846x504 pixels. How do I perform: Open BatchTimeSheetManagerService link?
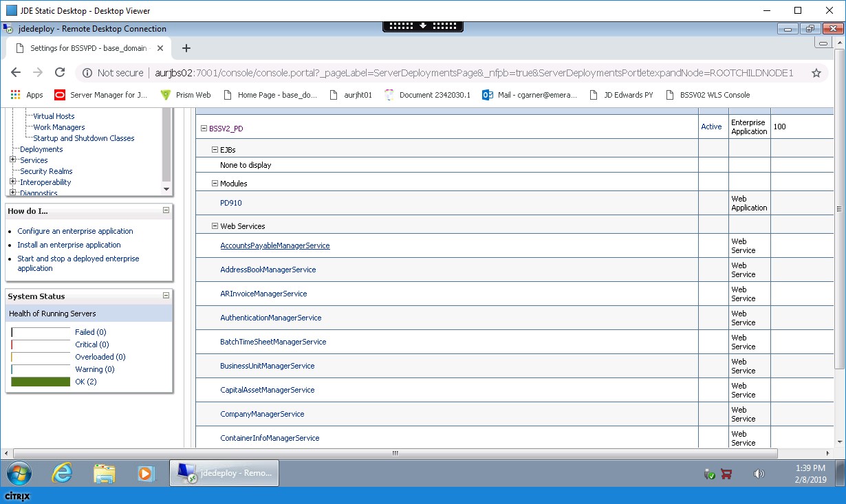pos(273,342)
